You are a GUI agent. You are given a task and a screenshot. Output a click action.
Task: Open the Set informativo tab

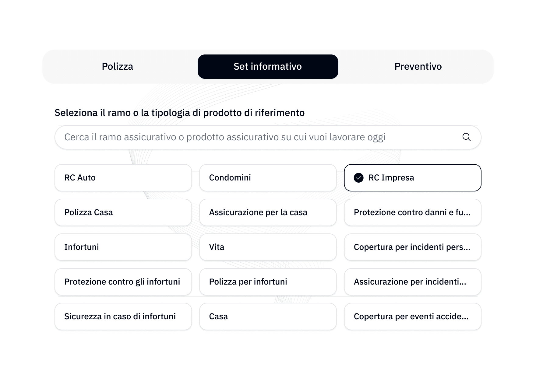268,66
